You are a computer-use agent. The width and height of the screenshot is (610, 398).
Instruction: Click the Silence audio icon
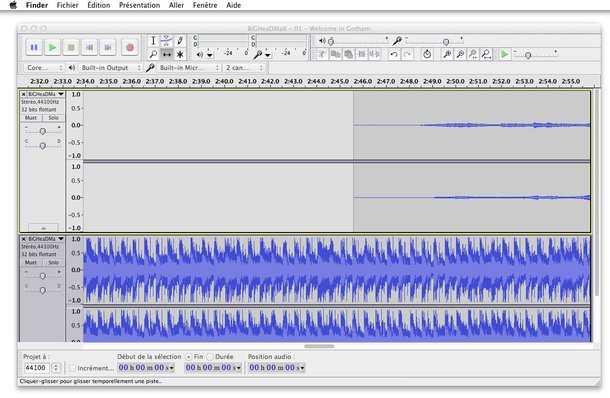(x=375, y=54)
